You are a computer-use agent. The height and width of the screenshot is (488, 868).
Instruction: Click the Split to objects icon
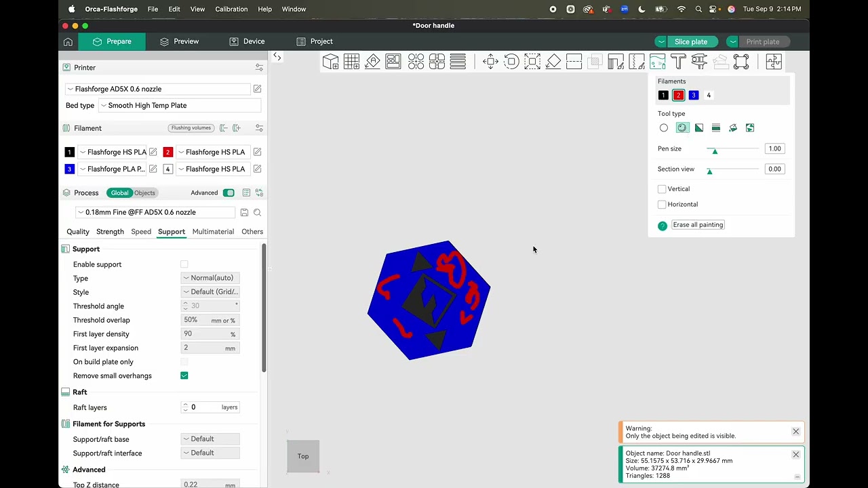pyautogui.click(x=416, y=62)
